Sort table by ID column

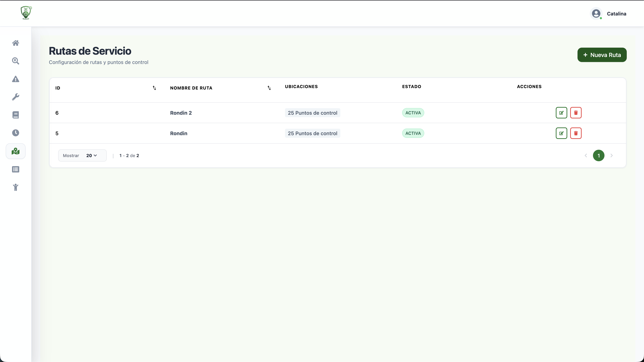[154, 88]
